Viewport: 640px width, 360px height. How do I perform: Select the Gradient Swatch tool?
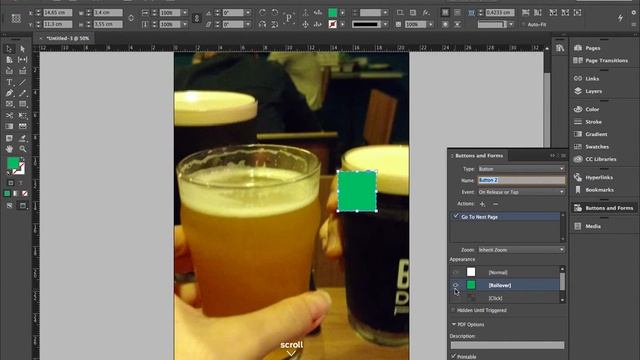[9, 127]
